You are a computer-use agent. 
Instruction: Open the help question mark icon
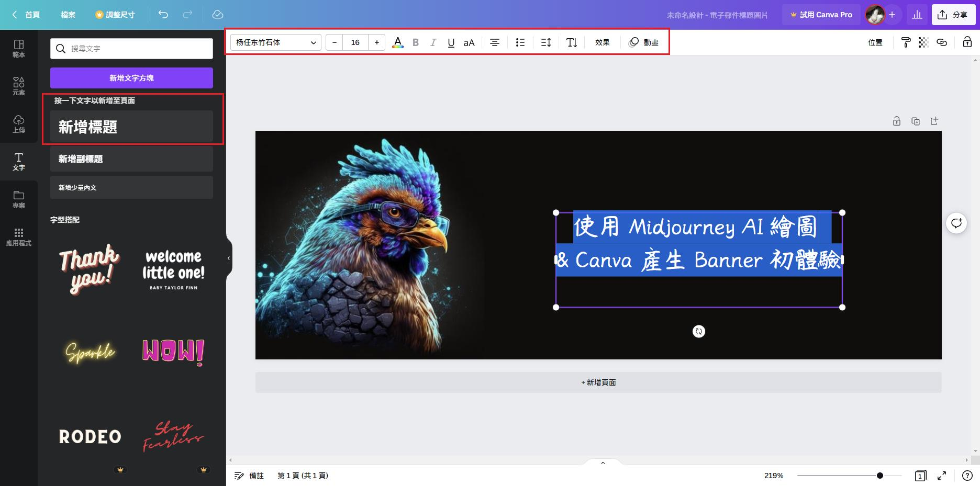click(967, 476)
